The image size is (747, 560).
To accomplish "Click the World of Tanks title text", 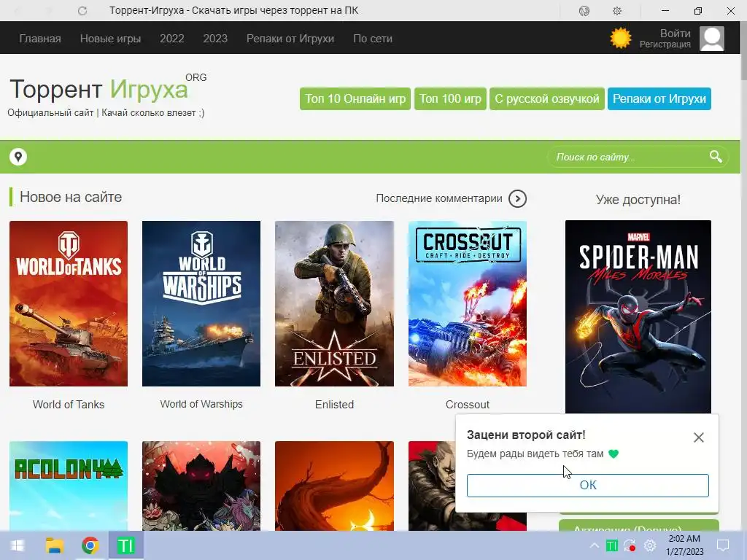I will coord(69,404).
